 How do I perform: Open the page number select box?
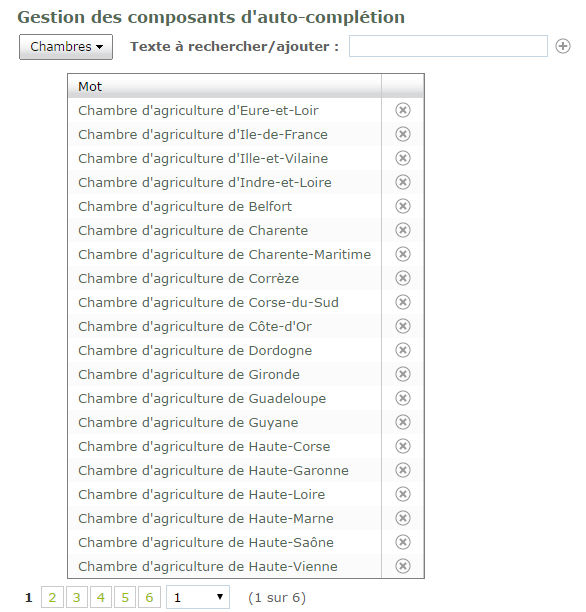point(198,597)
